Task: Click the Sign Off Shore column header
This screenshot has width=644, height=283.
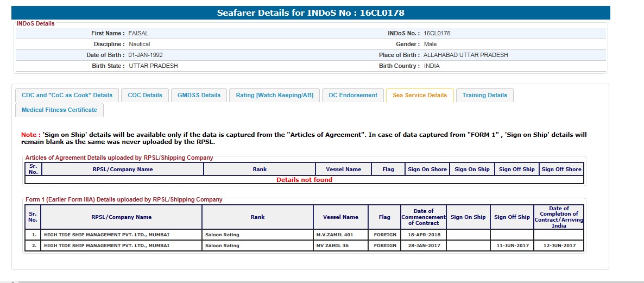Action: [x=561, y=169]
